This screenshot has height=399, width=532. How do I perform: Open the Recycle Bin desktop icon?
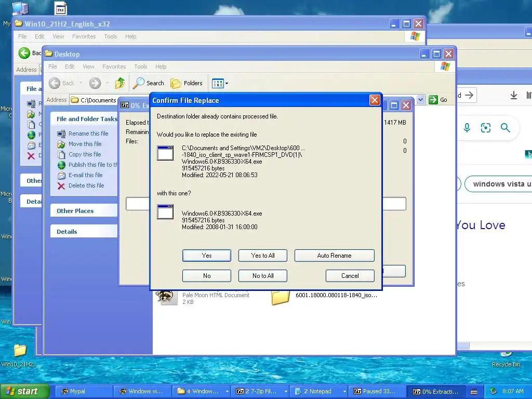pyautogui.click(x=506, y=360)
